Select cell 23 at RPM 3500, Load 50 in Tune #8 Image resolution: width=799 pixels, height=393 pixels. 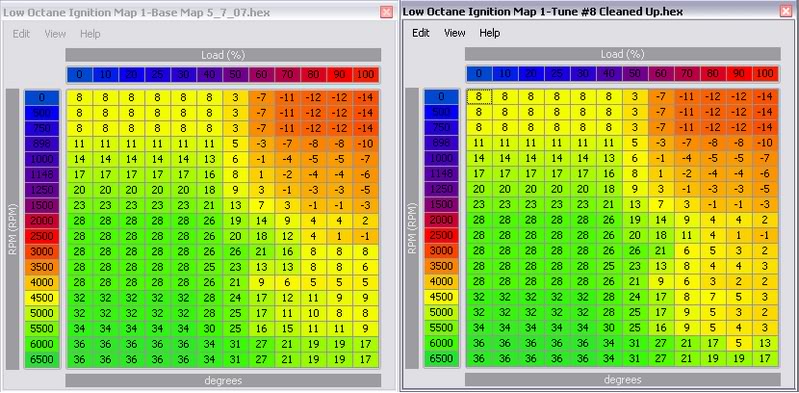[635, 266]
